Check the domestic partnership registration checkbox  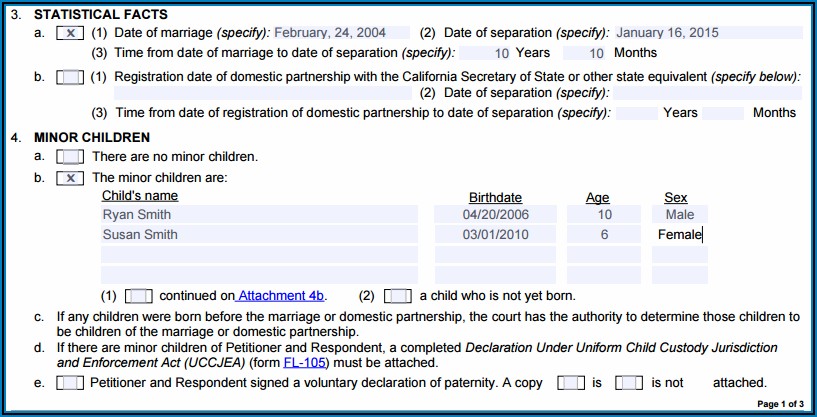(70, 77)
